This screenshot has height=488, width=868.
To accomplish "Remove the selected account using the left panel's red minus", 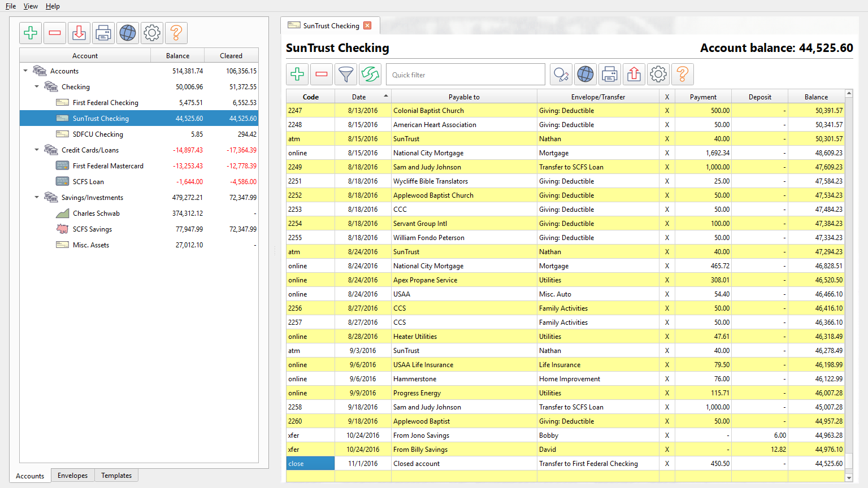I will pos(55,33).
